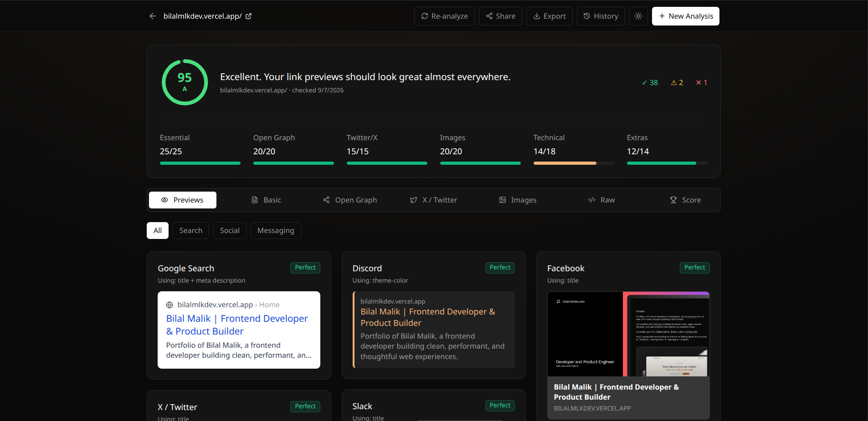Select the Social filter
Image resolution: width=868 pixels, height=421 pixels.
tap(230, 231)
